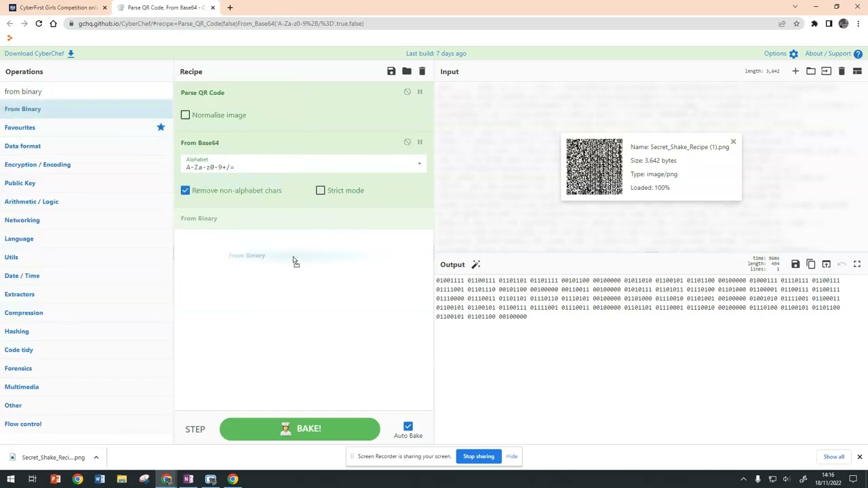Set breakpoint on From Base64

point(420,142)
